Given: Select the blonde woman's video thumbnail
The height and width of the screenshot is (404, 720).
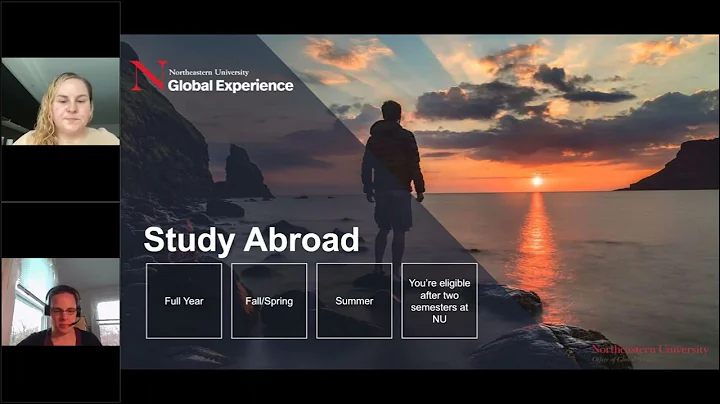Looking at the screenshot, I should click(61, 101).
